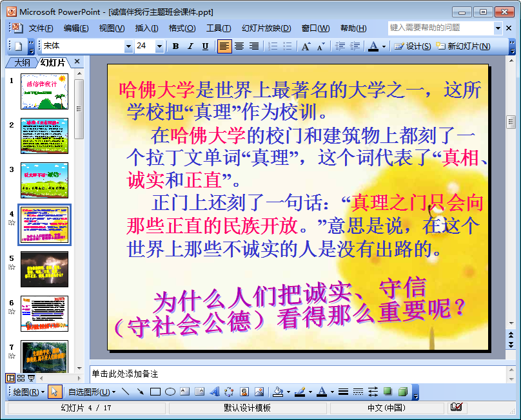Toggle numbered list
This screenshot has width=521, height=420.
(273, 46)
